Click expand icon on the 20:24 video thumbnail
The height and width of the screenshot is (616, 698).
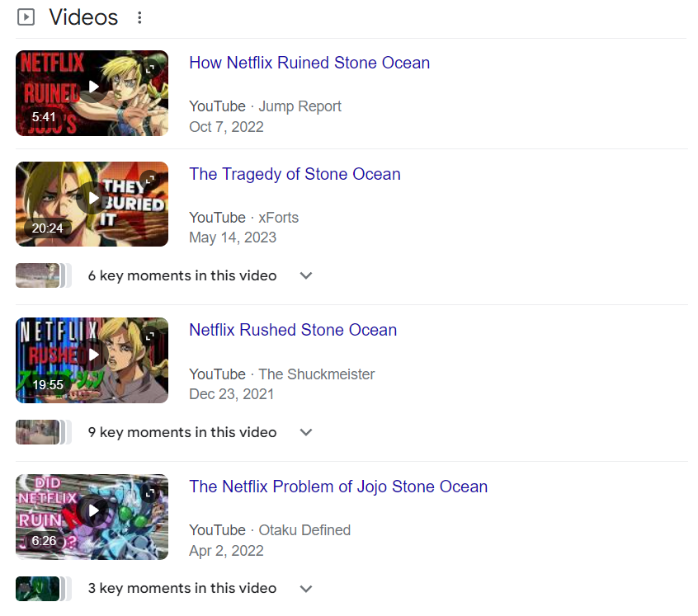150,179
